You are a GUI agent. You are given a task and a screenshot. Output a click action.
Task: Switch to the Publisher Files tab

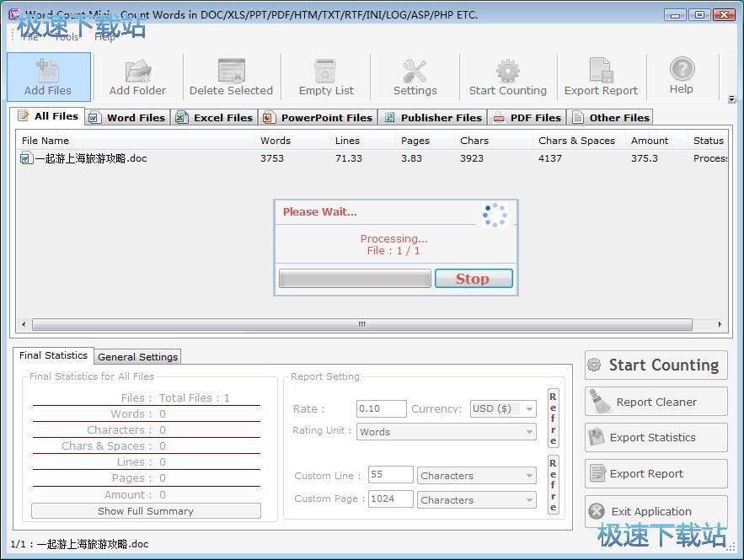tap(433, 118)
